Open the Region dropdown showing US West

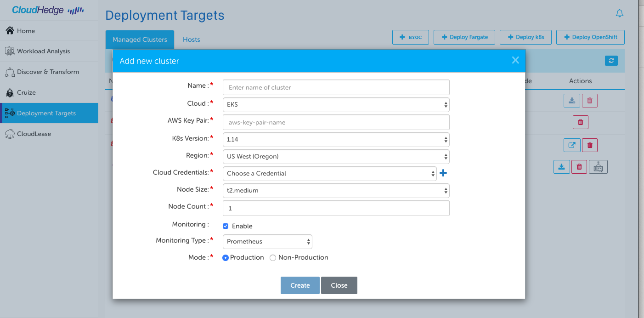point(336,157)
